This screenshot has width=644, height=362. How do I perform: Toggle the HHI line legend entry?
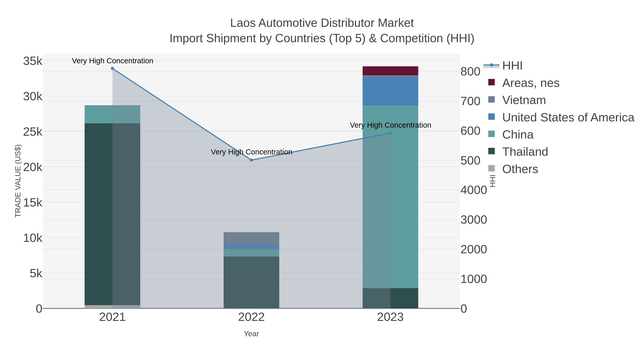pyautogui.click(x=503, y=65)
